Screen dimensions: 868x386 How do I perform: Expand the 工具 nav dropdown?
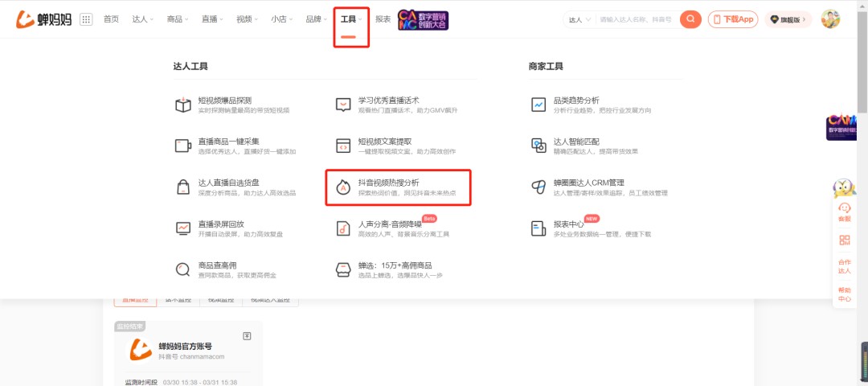pyautogui.click(x=351, y=19)
